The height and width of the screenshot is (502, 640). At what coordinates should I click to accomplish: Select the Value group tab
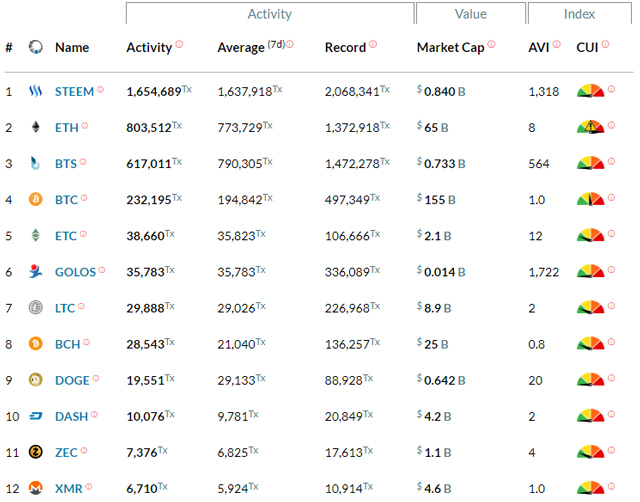coord(471,13)
